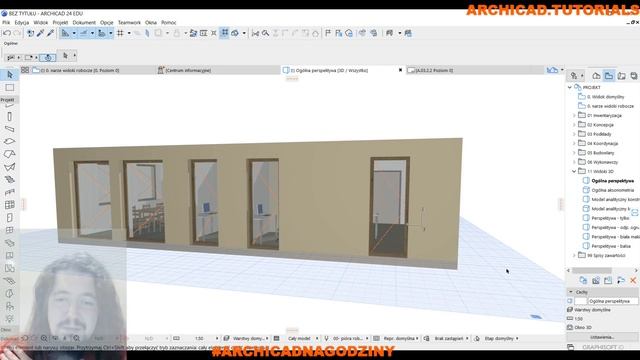Collapse the 11 Widoki 3D folder
640x360 pixels.
click(574, 171)
